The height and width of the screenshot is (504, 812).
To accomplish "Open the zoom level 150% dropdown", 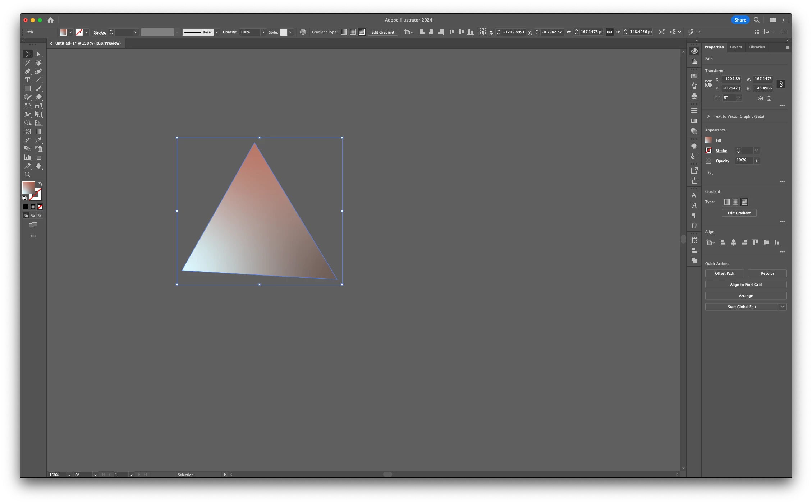I will coord(69,475).
